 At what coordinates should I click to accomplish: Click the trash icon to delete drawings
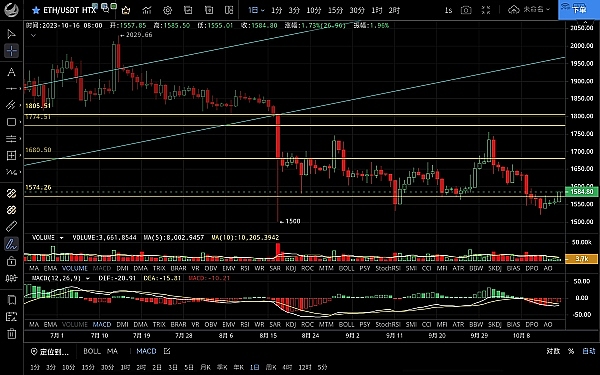pos(11,334)
